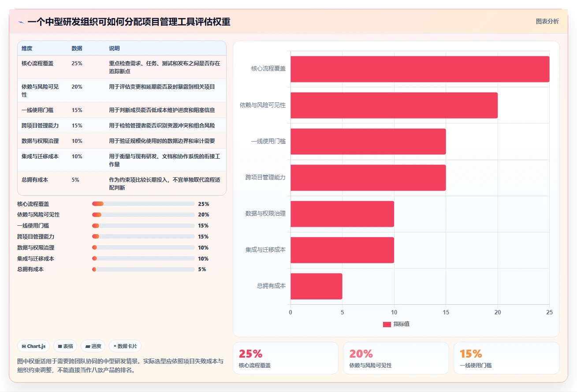Click the 核心流程覆盖 chart bar
This screenshot has width=577, height=392.
click(x=420, y=69)
